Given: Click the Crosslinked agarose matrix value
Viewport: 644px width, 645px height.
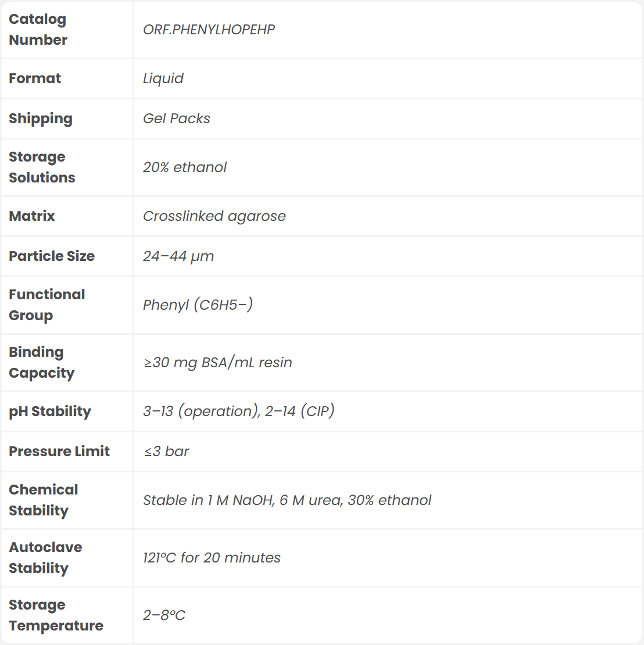Looking at the screenshot, I should pyautogui.click(x=214, y=216).
